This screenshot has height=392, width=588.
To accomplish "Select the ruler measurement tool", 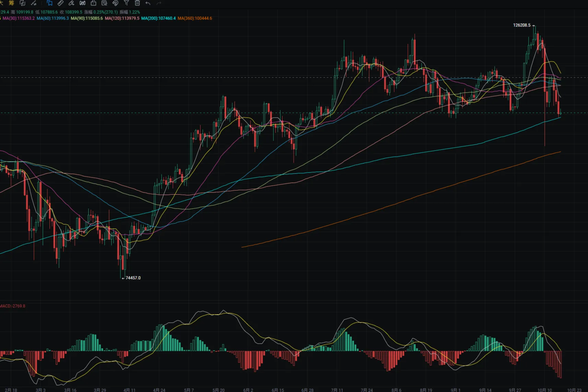I will pyautogui.click(x=60, y=3).
